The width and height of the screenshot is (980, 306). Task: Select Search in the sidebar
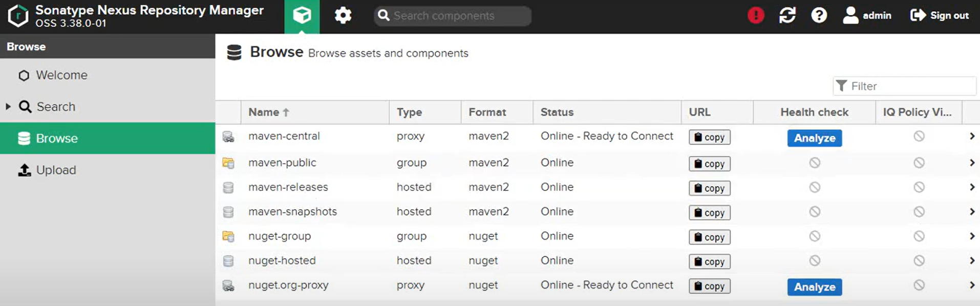point(108,106)
